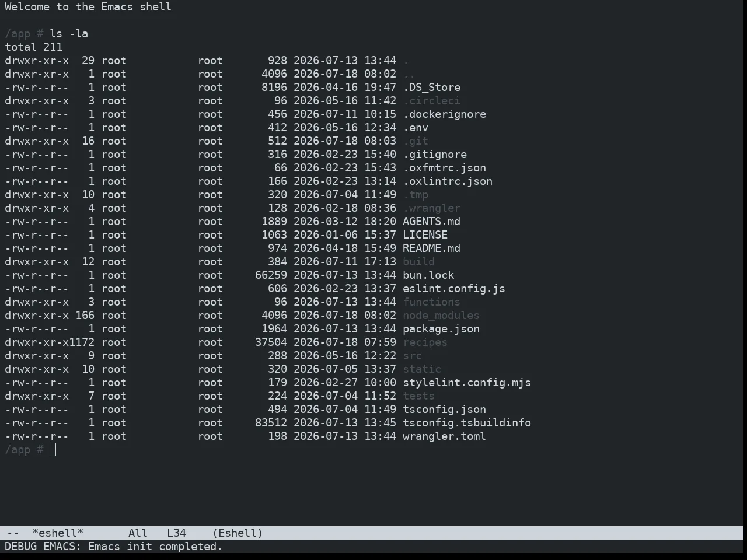Image resolution: width=747 pixels, height=560 pixels.
Task: Click the 'total 211' output line
Action: (x=33, y=47)
